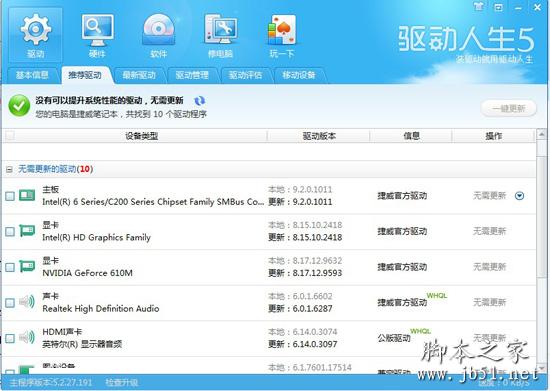Switch to the 基本信息 tab
Viewport: 550px width, 391px height.
point(32,75)
